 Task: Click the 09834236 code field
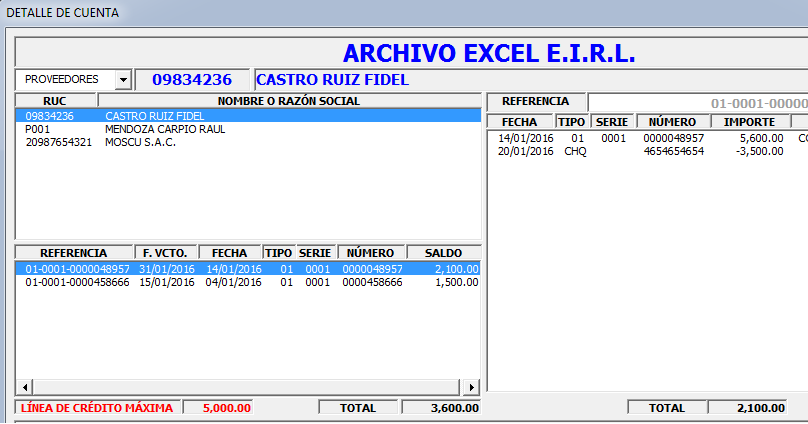point(192,80)
